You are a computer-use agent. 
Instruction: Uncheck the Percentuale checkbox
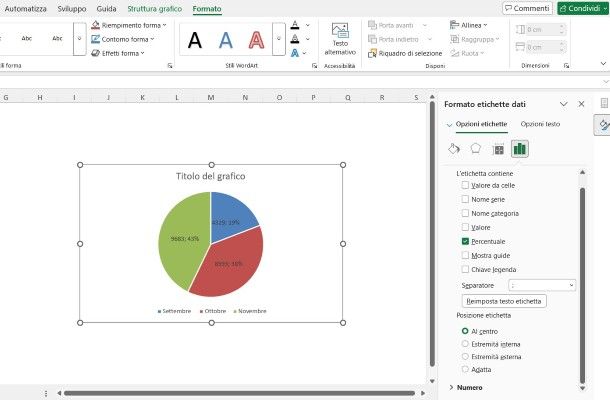[465, 241]
